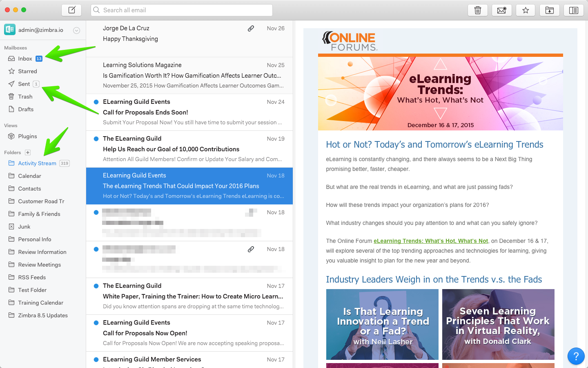The height and width of the screenshot is (368, 588).
Task: Select eLearning Trends That Could Impact email
Action: (189, 186)
